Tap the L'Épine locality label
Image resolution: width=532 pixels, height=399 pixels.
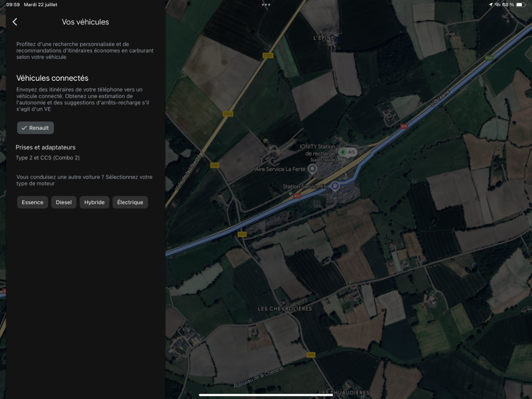324,38
